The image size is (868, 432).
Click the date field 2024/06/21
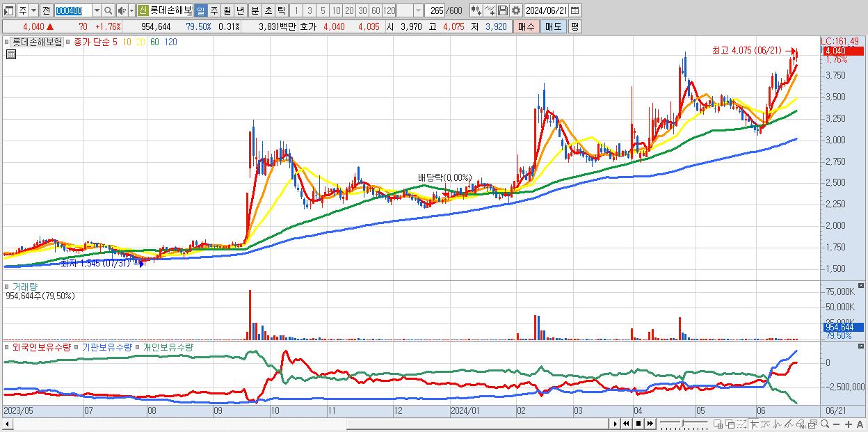click(x=547, y=10)
